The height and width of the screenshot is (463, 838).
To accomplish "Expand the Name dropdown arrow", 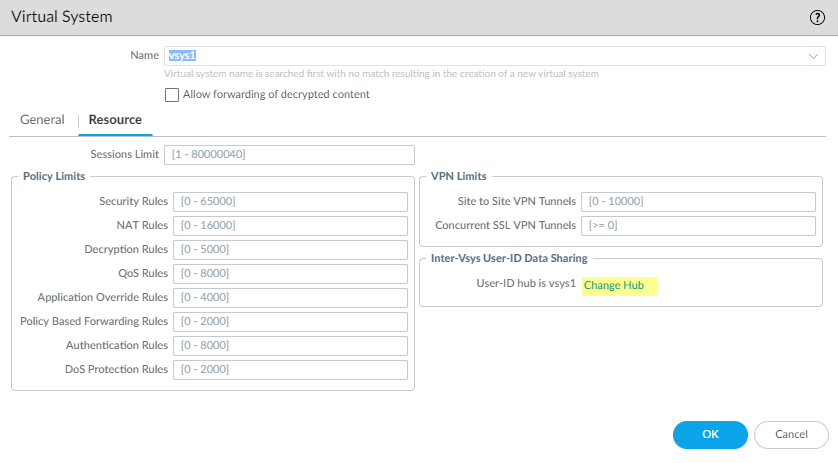I will tap(814, 56).
